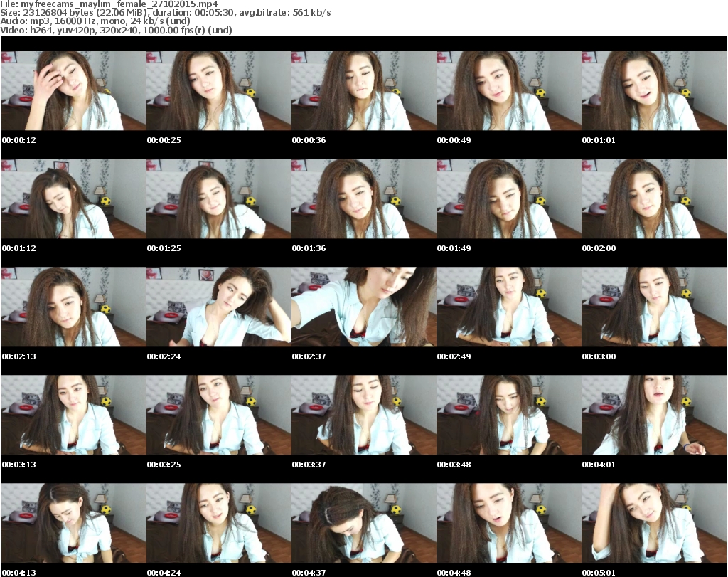Open the frame at 00:00:25
Image resolution: width=728 pixels, height=577 pixels.
(x=219, y=90)
